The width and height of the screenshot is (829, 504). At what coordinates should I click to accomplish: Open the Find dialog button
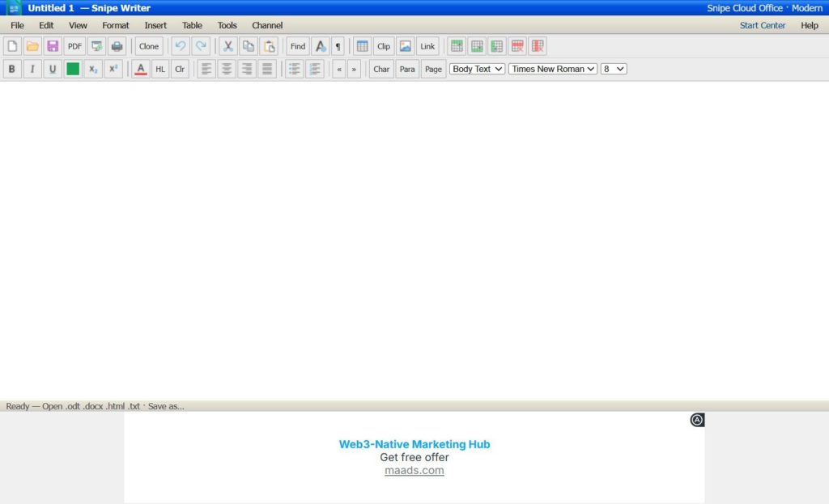298,46
